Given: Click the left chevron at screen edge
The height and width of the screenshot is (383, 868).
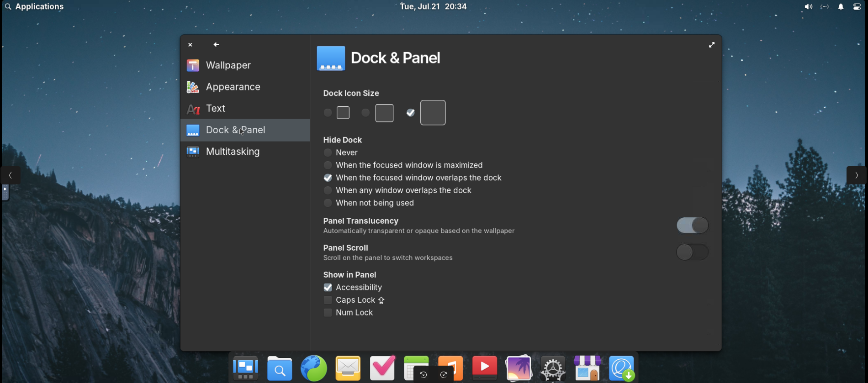Looking at the screenshot, I should click(11, 175).
